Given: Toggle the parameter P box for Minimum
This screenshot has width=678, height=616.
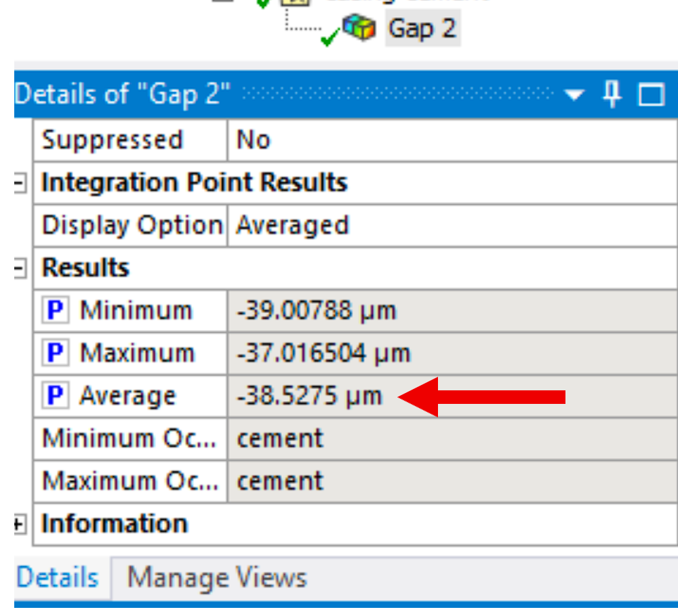Looking at the screenshot, I should [x=56, y=311].
